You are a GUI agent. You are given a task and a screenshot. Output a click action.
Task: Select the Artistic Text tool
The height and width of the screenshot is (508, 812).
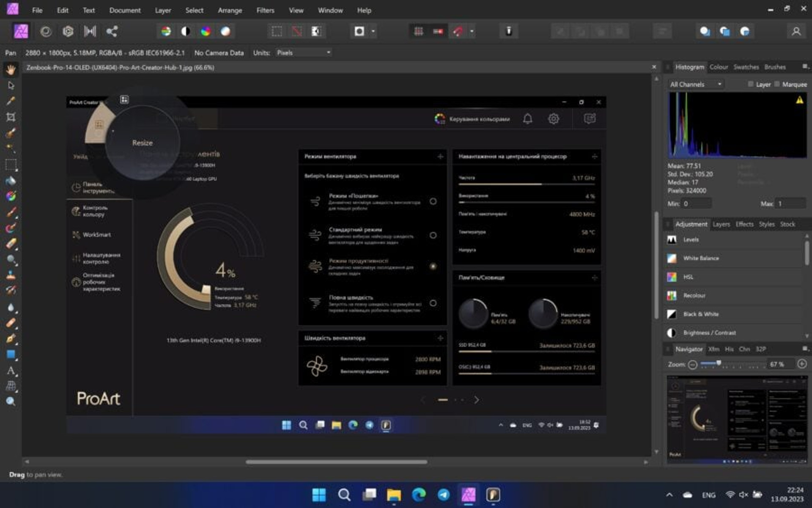click(x=11, y=371)
